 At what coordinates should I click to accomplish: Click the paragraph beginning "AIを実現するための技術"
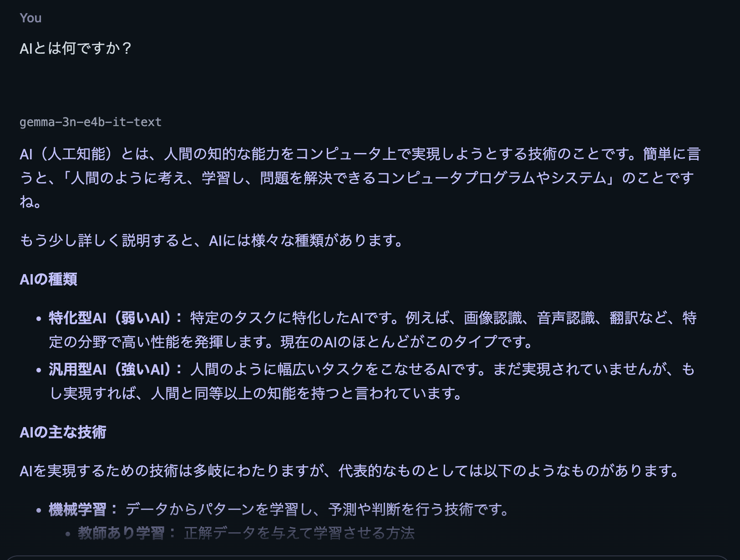[x=350, y=470]
